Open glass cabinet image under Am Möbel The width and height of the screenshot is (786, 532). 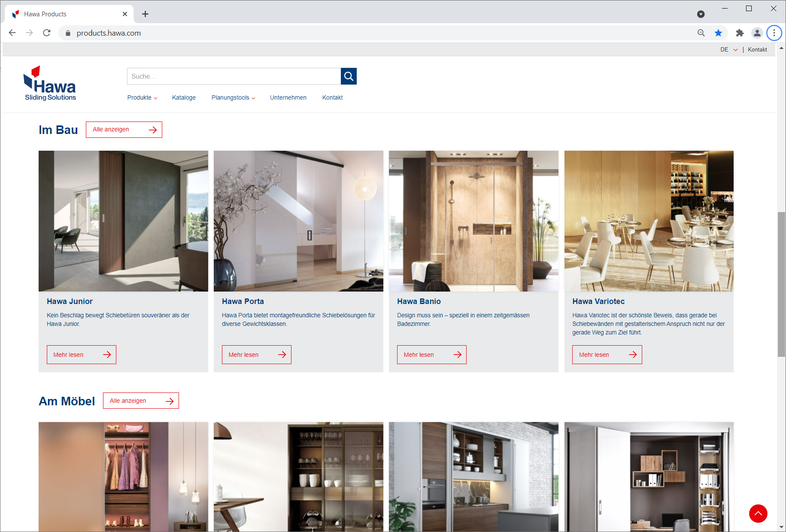[298, 477]
